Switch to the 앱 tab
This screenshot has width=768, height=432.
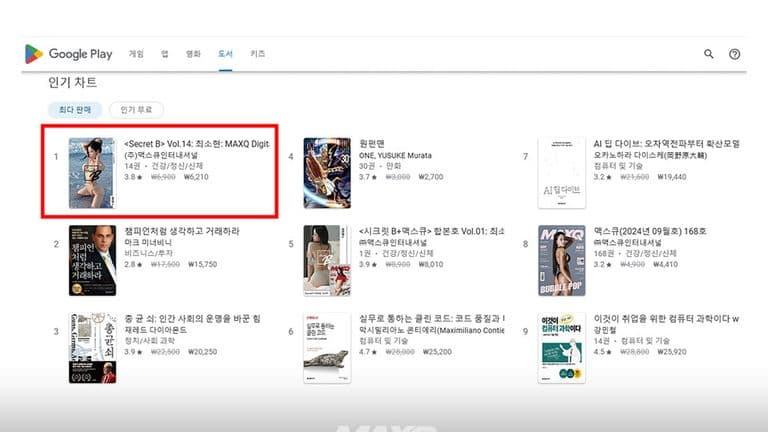click(x=164, y=54)
